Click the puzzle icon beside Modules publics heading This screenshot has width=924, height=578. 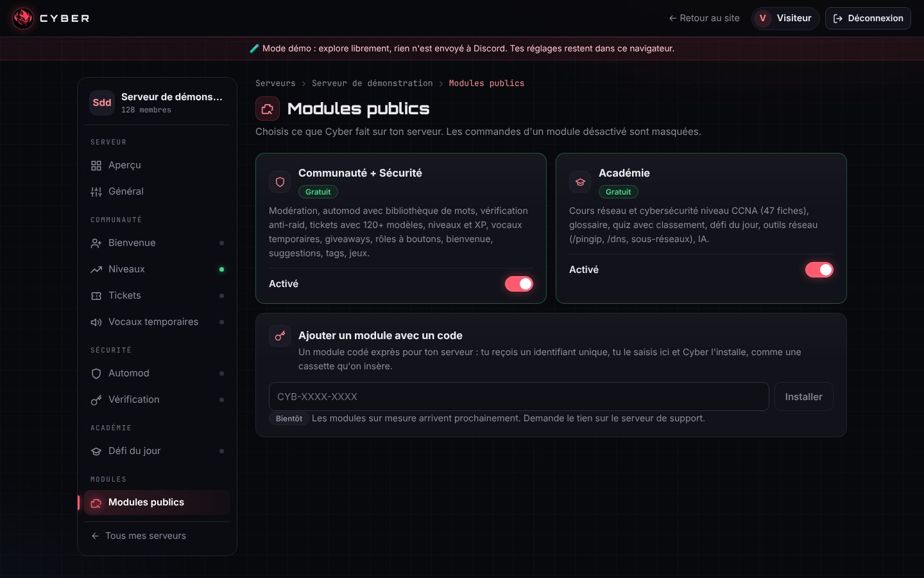[x=268, y=109]
